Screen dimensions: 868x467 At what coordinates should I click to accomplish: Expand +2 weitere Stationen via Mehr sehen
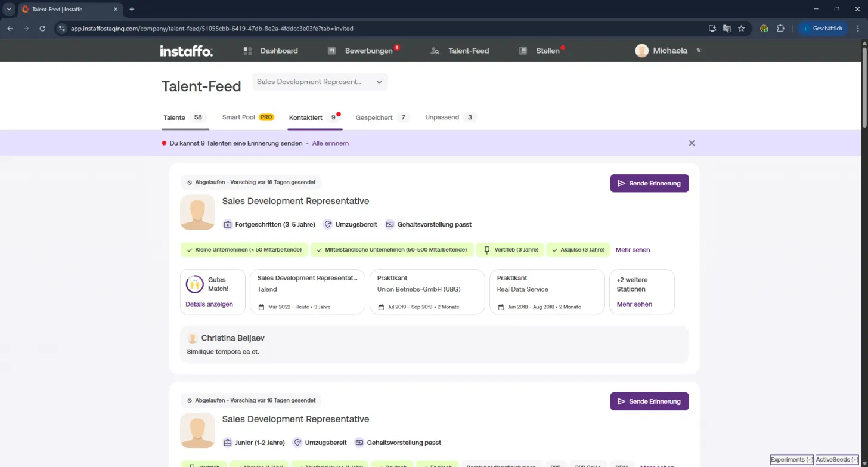pos(634,304)
